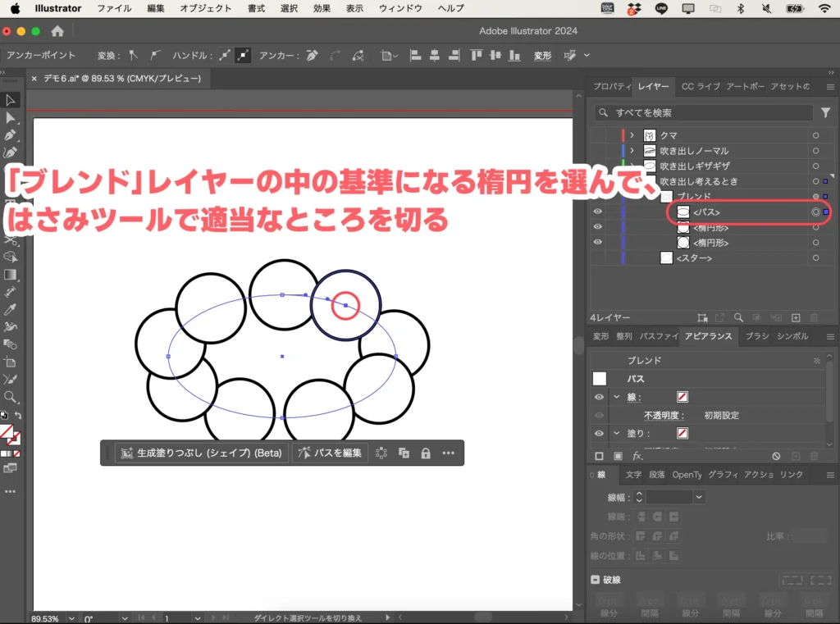Click the lock icon in the floating context bar
Image resolution: width=840 pixels, height=624 pixels.
[426, 452]
